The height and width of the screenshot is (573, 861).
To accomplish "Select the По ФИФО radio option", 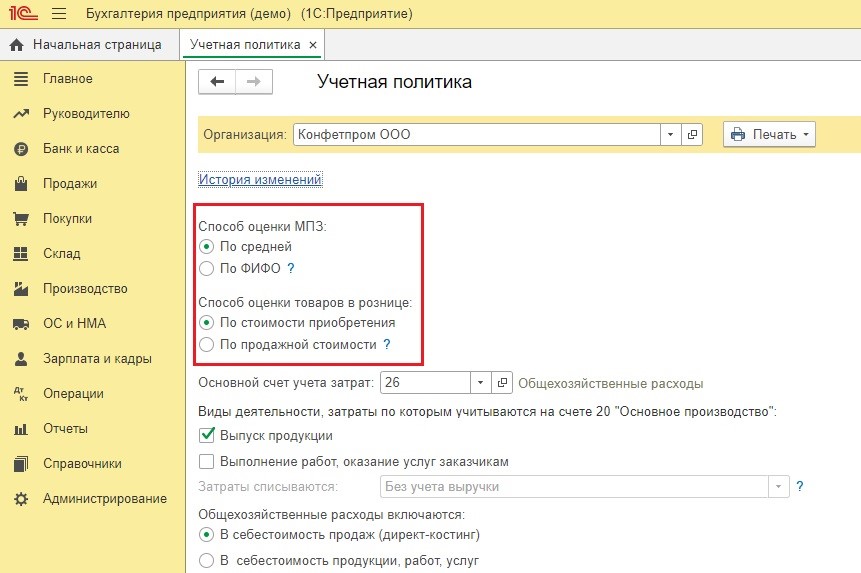I will coord(206,268).
